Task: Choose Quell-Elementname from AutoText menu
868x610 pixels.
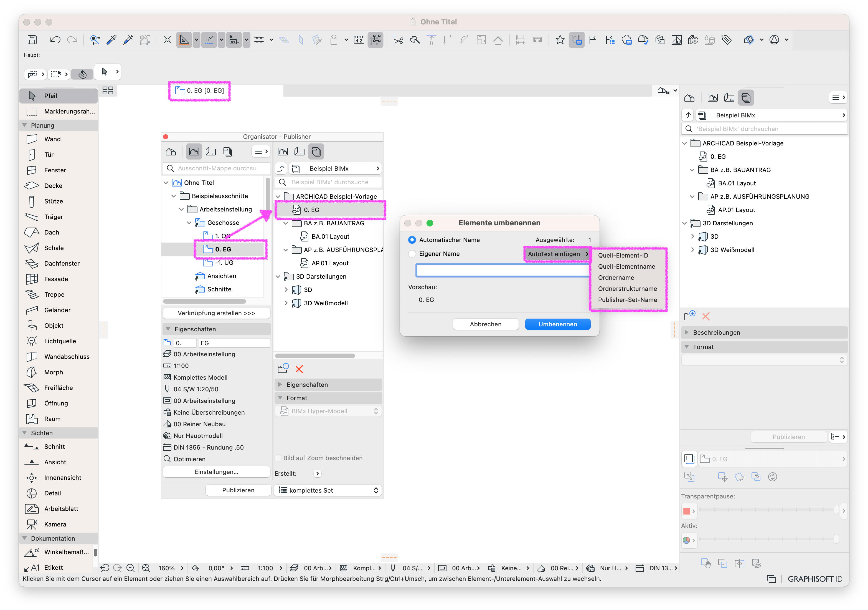Action: coord(626,266)
